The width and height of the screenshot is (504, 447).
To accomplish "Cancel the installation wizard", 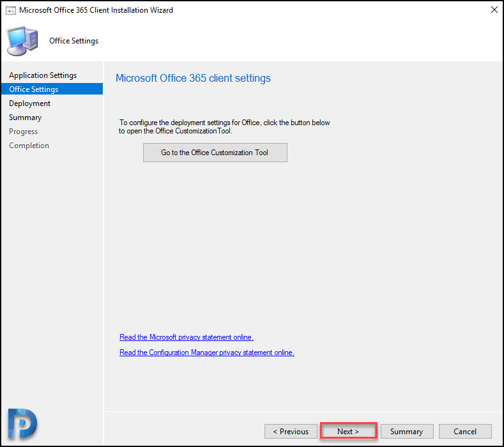I will (x=465, y=431).
